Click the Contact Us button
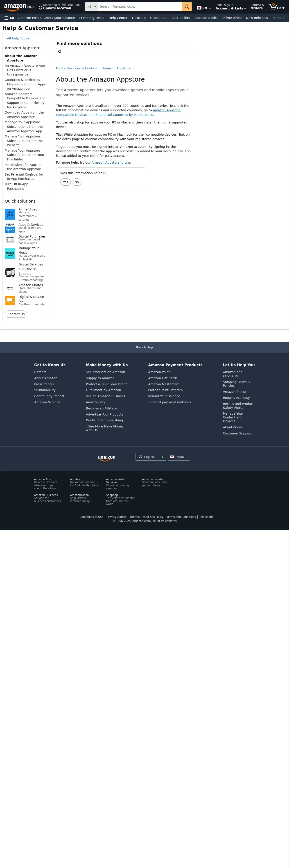 pyautogui.click(x=16, y=314)
